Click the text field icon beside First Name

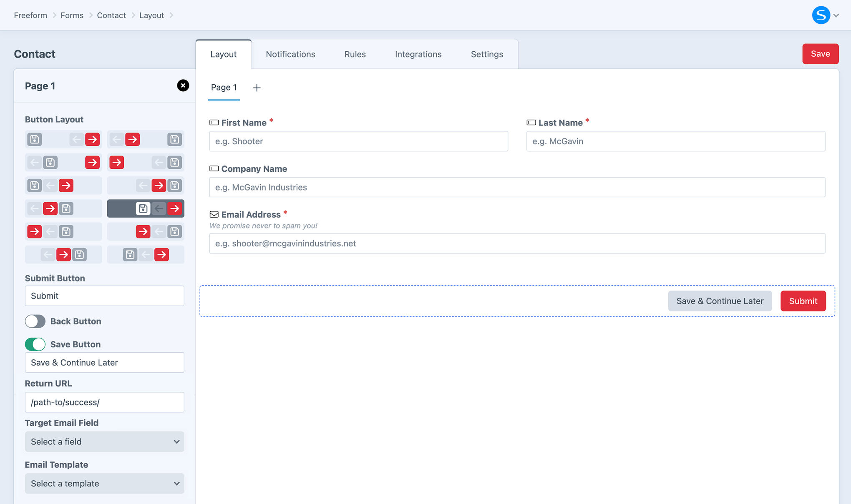pos(214,122)
